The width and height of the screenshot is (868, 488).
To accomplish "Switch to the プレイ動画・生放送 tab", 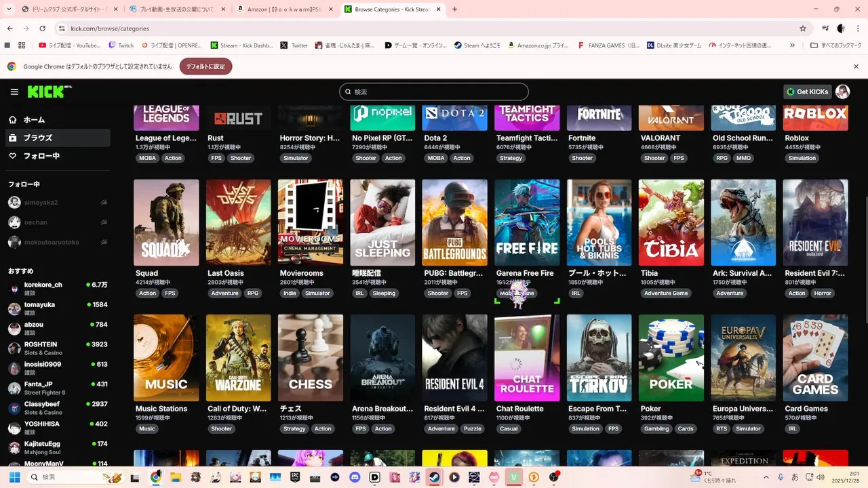I will click(176, 9).
